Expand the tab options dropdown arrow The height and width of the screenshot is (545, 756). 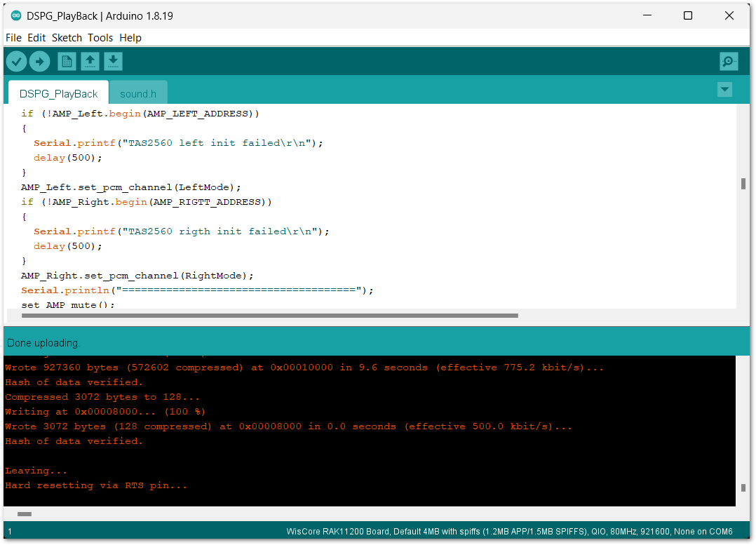click(x=724, y=90)
